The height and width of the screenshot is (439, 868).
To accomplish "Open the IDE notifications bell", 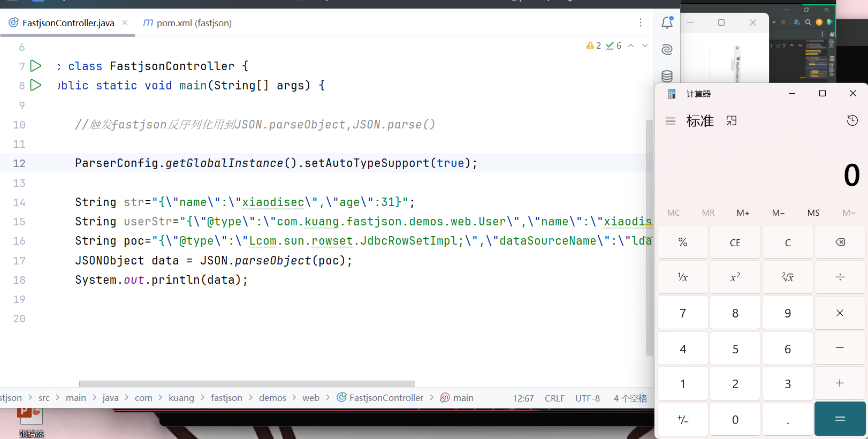I will pos(667,22).
